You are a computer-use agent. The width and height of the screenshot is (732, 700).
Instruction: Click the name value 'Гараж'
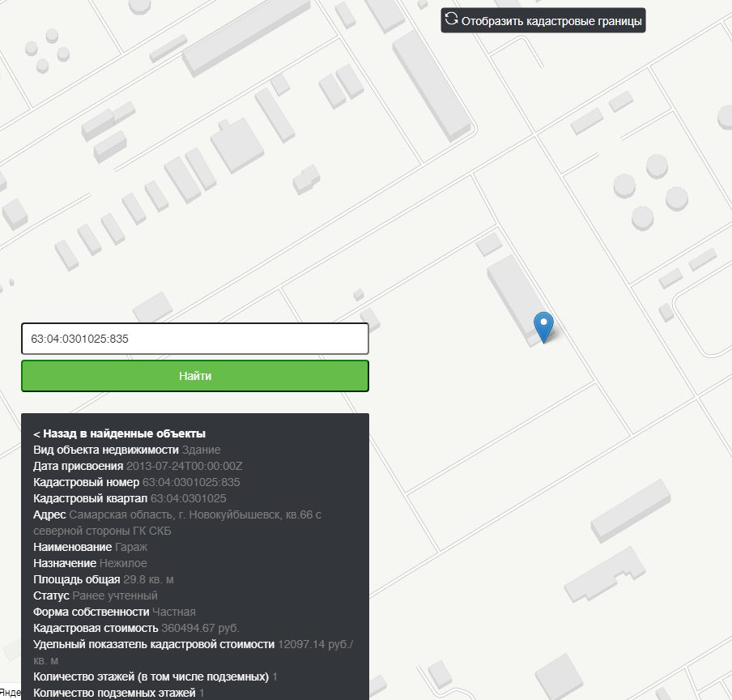pyautogui.click(x=131, y=547)
